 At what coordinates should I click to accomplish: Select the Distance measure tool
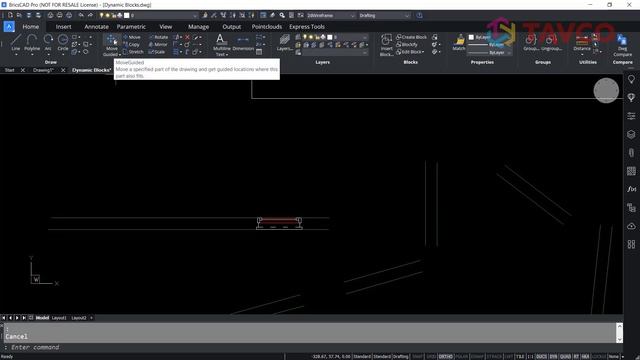click(582, 42)
